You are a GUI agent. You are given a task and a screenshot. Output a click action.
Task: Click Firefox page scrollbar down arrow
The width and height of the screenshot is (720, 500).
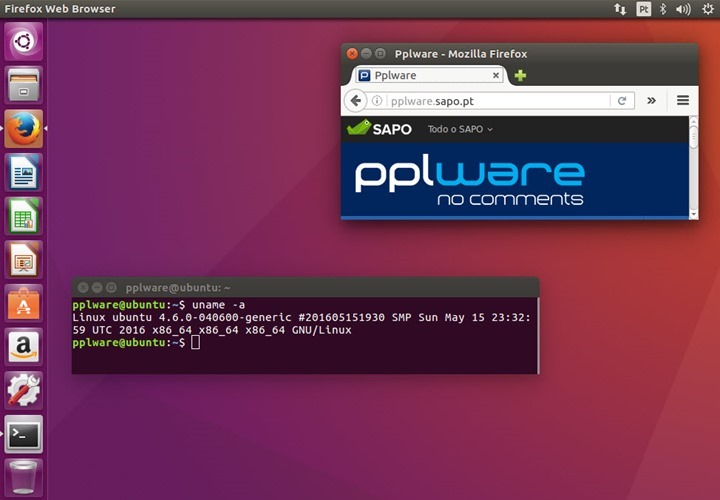[x=693, y=214]
